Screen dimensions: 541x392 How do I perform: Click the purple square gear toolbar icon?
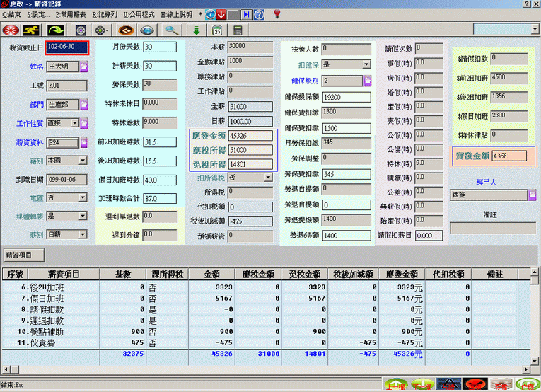[81, 30]
